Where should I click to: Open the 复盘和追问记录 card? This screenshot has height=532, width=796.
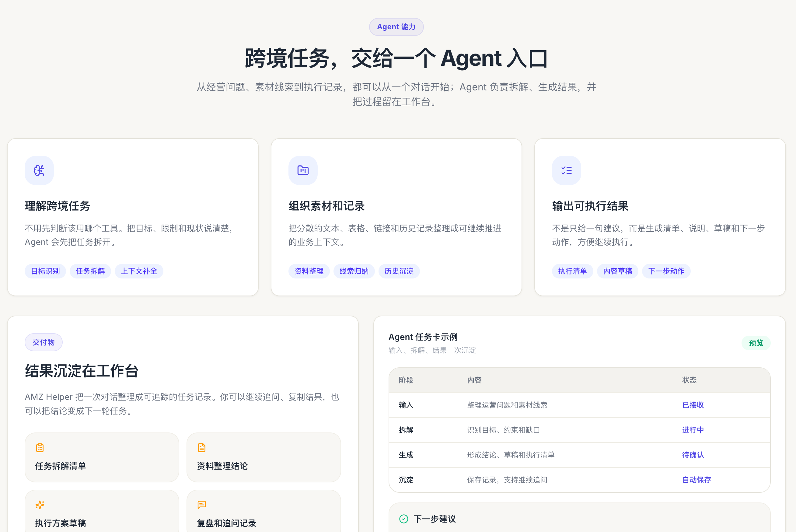[264, 511]
